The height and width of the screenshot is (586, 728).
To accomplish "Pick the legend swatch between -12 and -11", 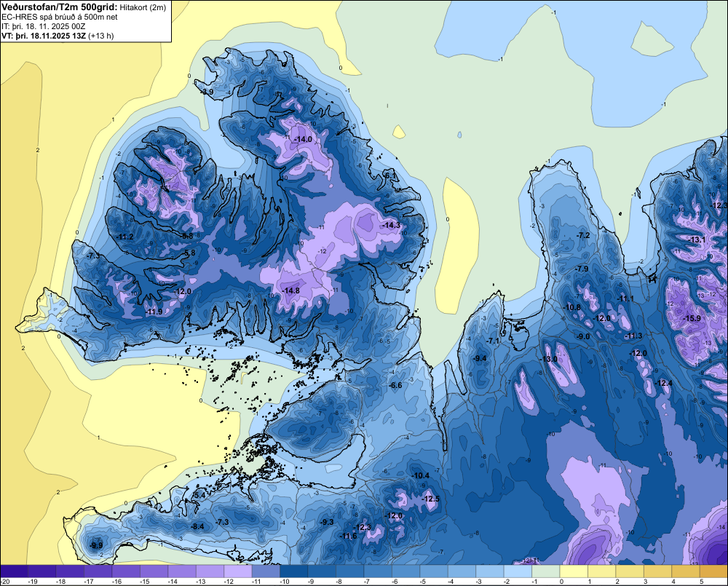I will pyautogui.click(x=238, y=571).
